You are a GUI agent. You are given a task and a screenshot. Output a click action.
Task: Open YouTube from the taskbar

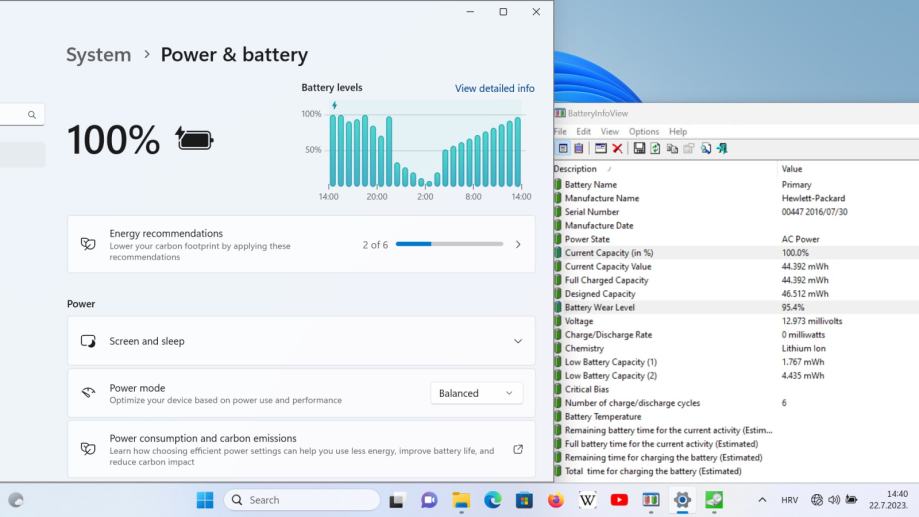pos(619,500)
